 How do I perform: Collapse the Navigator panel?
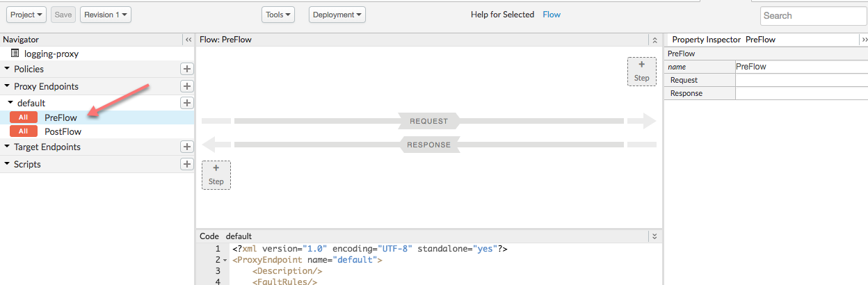point(188,40)
